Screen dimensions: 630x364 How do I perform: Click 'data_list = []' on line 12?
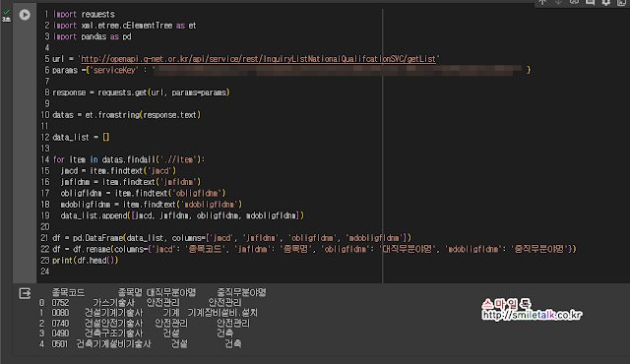coord(81,138)
